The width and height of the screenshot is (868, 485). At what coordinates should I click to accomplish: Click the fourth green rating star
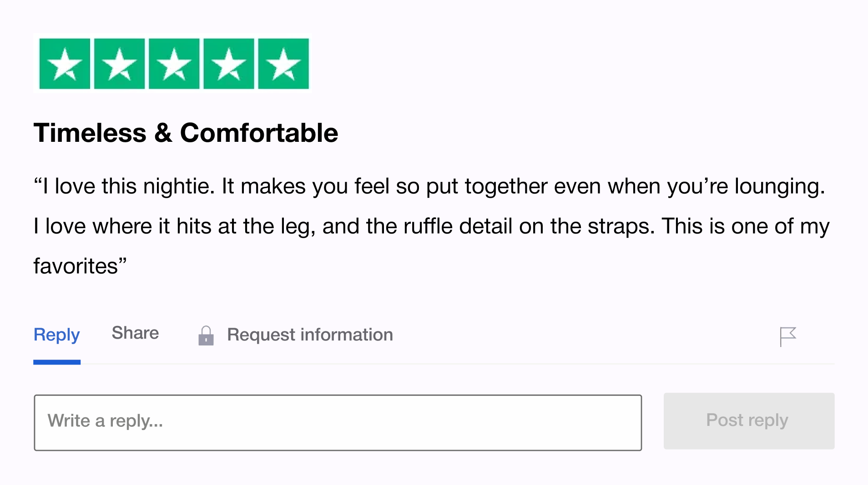click(x=229, y=64)
